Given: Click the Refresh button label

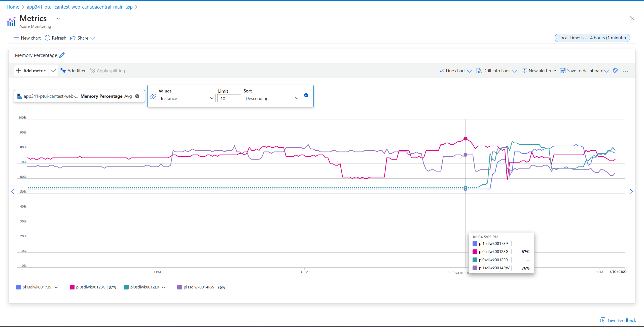Looking at the screenshot, I should [59, 38].
